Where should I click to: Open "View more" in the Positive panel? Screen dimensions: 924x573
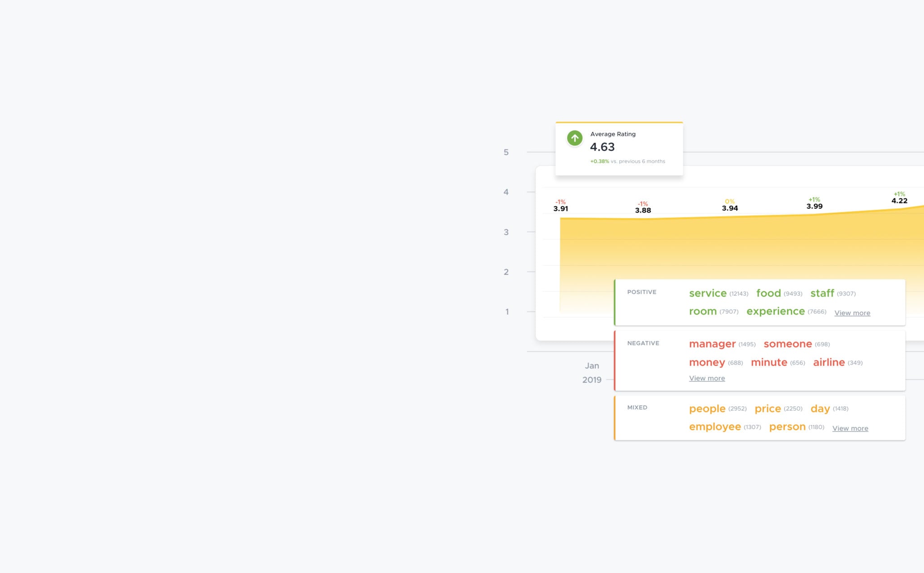click(852, 312)
